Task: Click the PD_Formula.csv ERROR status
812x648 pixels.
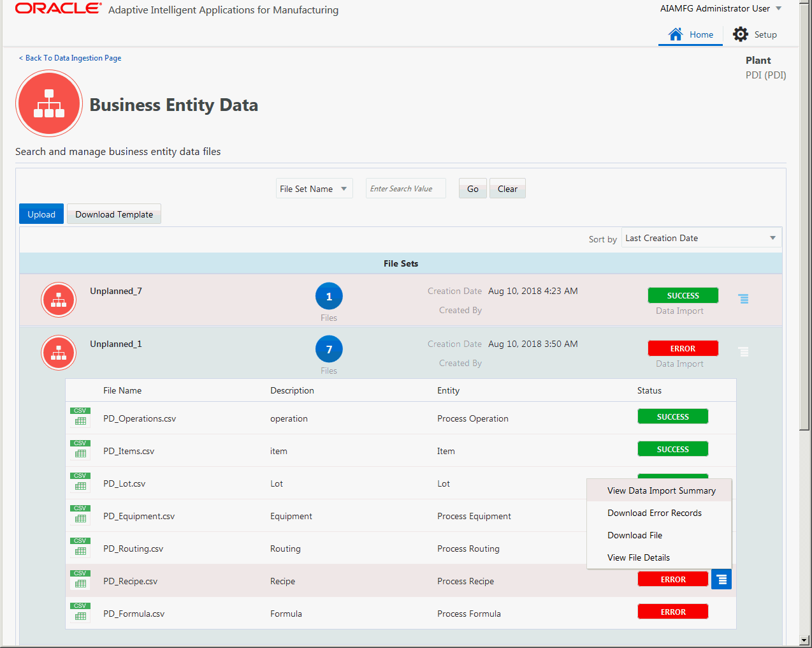Action: (x=673, y=612)
